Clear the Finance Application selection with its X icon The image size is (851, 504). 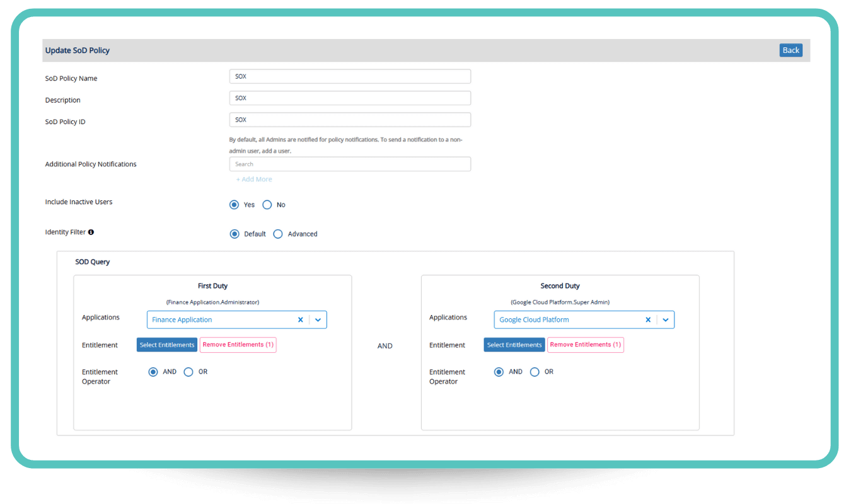pyautogui.click(x=301, y=319)
